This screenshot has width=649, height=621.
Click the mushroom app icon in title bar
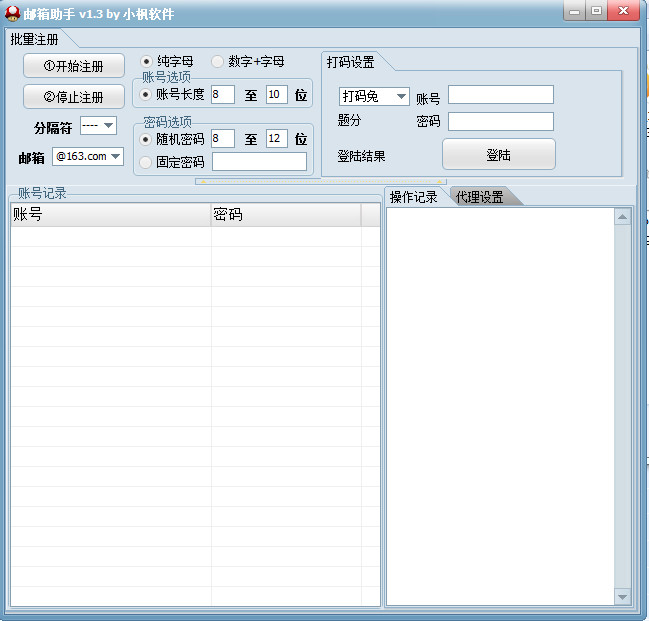12,12
